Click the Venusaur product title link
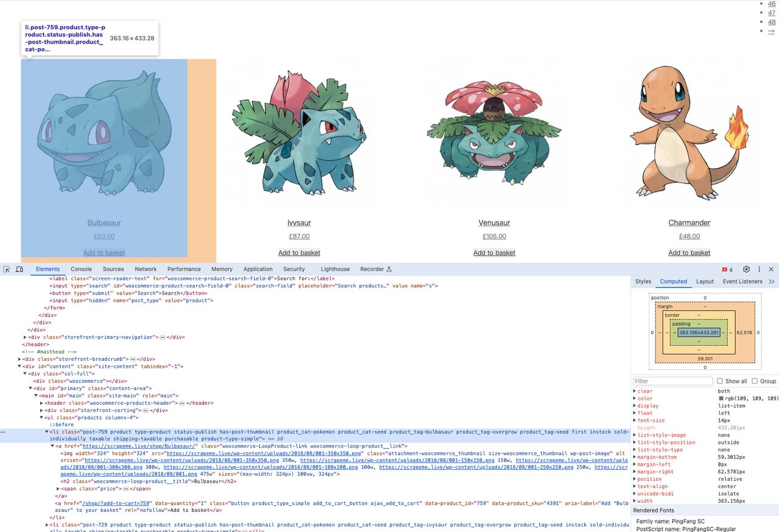The width and height of the screenshot is (779, 532). pyautogui.click(x=494, y=223)
